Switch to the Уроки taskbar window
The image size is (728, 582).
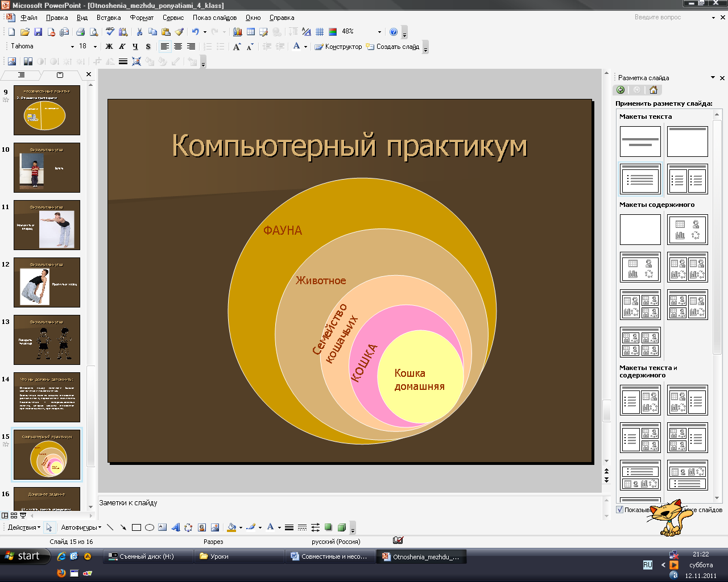(239, 557)
